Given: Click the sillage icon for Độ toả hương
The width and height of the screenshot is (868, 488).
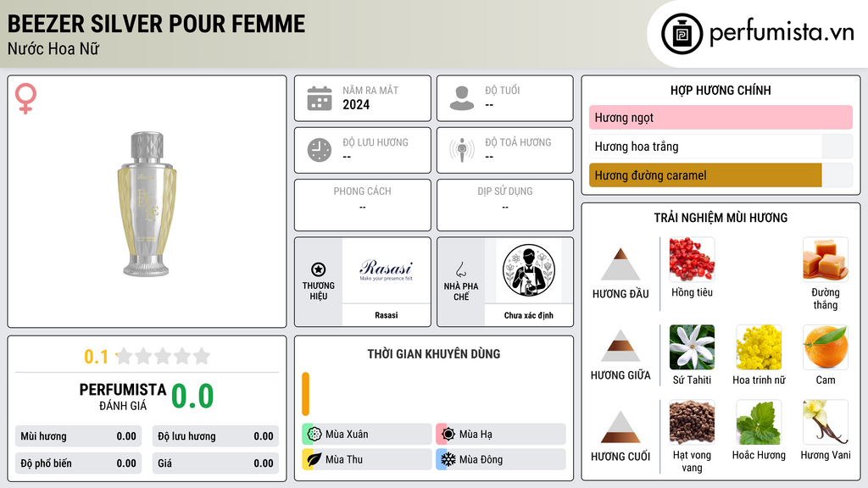Looking at the screenshot, I should tap(462, 150).
